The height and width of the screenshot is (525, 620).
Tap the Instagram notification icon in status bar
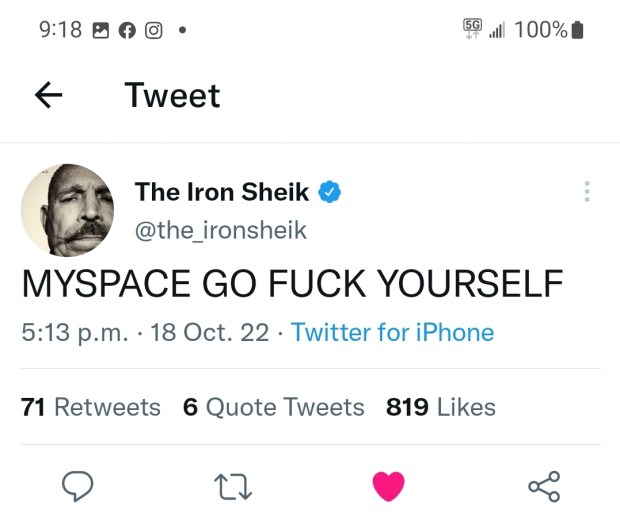pos(153,30)
